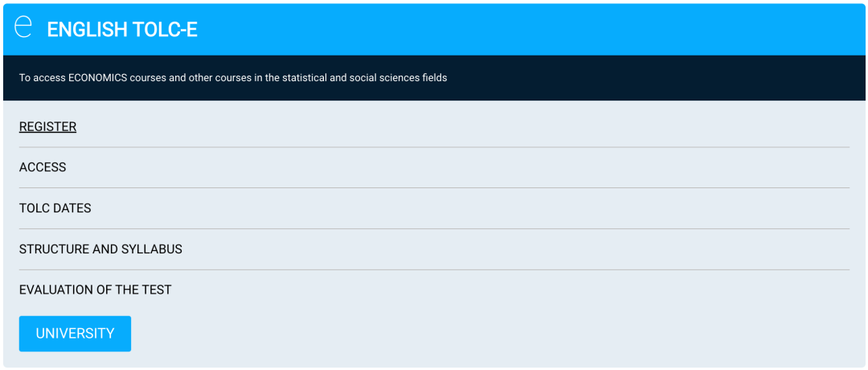This screenshot has width=868, height=370.
Task: Click the TOLC-E 'e' logo icon
Action: 23,26
